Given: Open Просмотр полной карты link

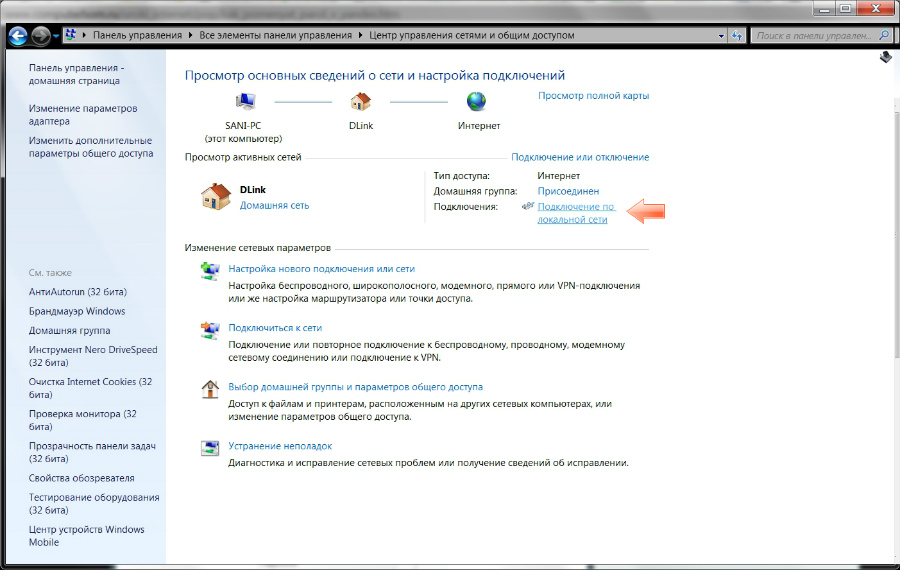Looking at the screenshot, I should [x=593, y=96].
